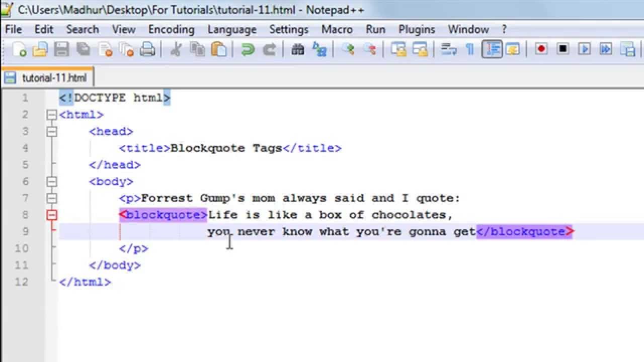
Task: Open Find with the binoculars icon
Action: click(x=297, y=49)
